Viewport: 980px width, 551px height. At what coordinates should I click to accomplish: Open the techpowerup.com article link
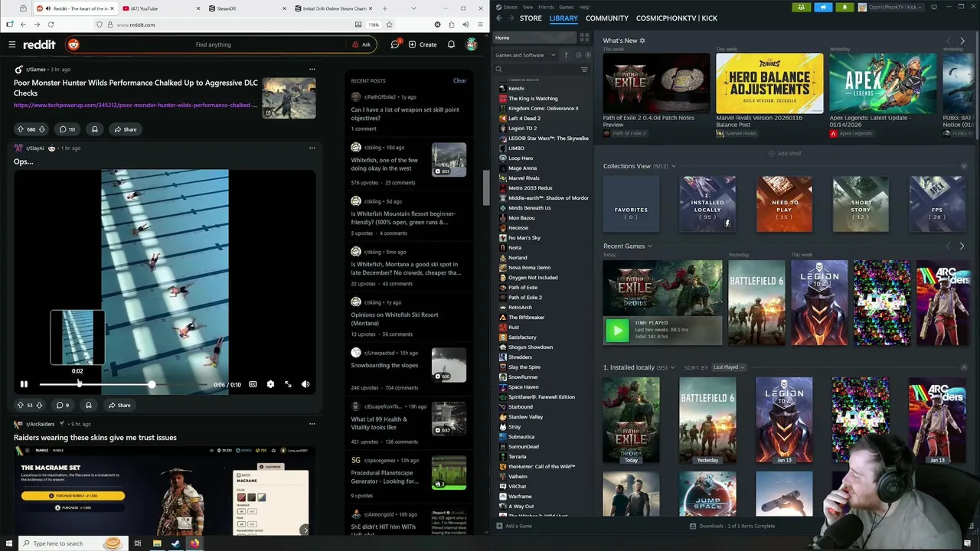pos(136,105)
